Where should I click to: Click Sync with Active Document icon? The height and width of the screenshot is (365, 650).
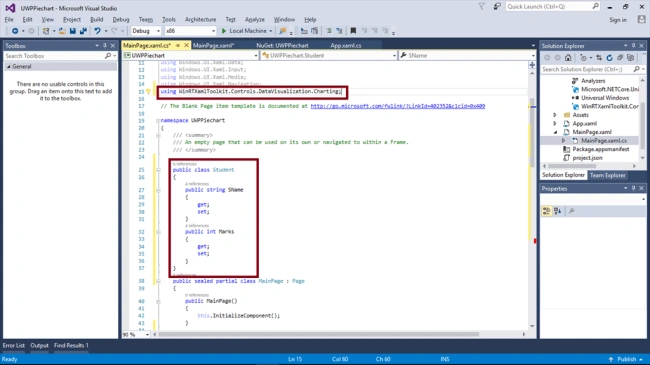coord(599,58)
